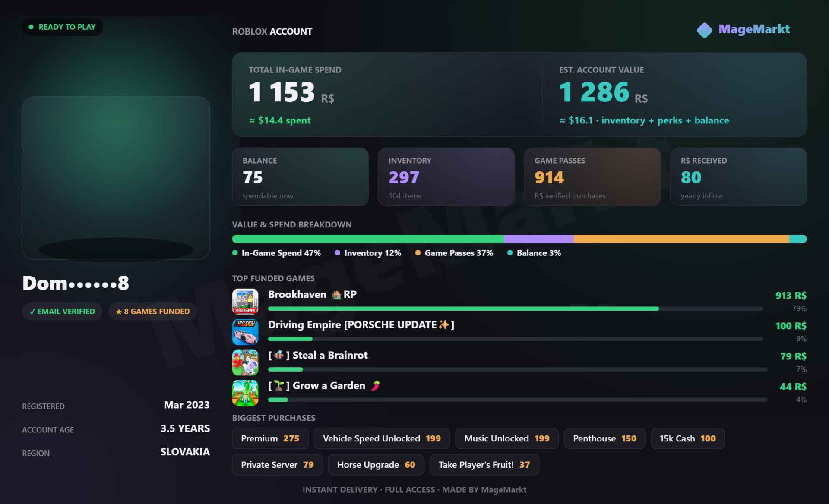The width and height of the screenshot is (829, 504).
Task: Select the 15k Cash 100 chip
Action: [x=688, y=438]
